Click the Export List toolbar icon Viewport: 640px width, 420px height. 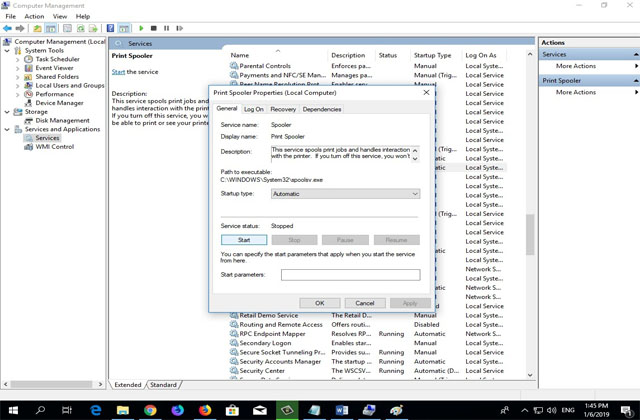(x=93, y=28)
